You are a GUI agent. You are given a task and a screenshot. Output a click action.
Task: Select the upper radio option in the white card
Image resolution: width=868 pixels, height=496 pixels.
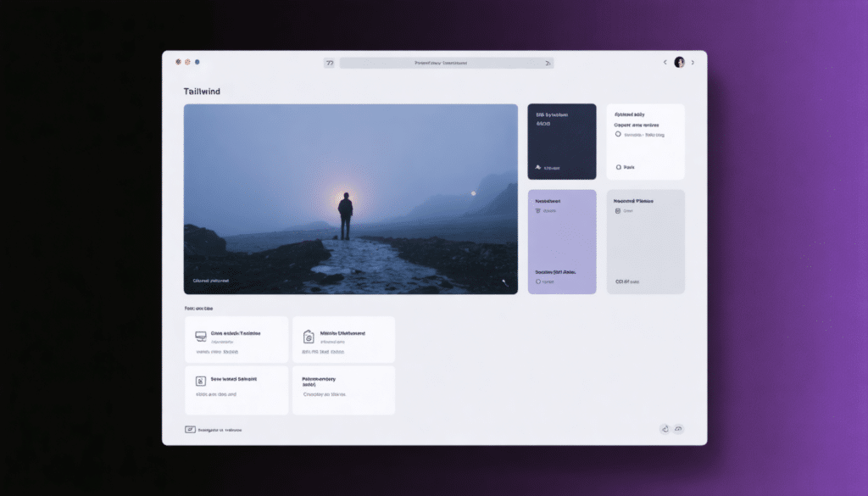(x=618, y=134)
